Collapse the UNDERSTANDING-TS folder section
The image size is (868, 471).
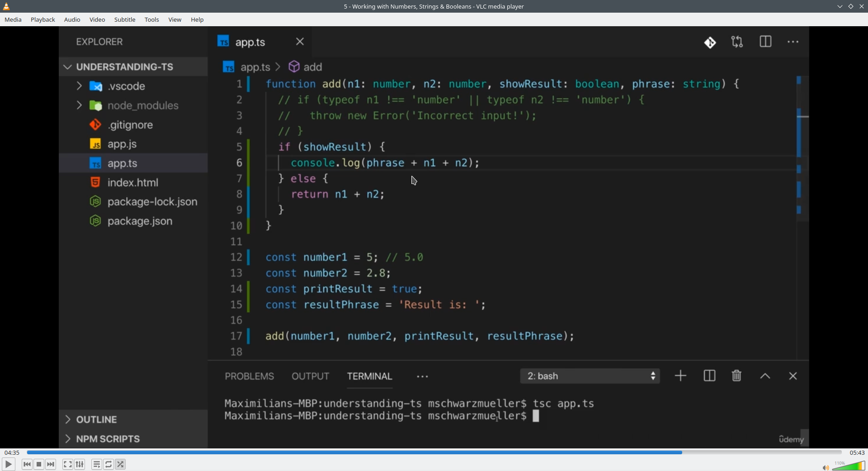point(133,67)
